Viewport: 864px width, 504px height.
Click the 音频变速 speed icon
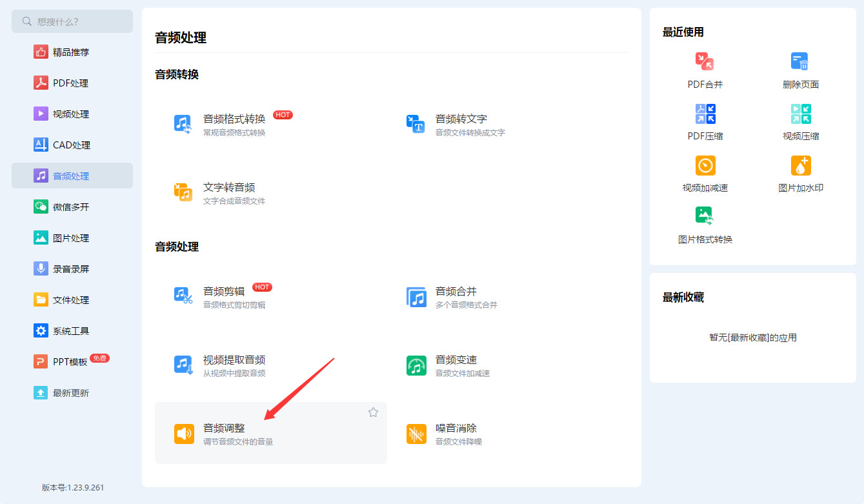pyautogui.click(x=416, y=365)
